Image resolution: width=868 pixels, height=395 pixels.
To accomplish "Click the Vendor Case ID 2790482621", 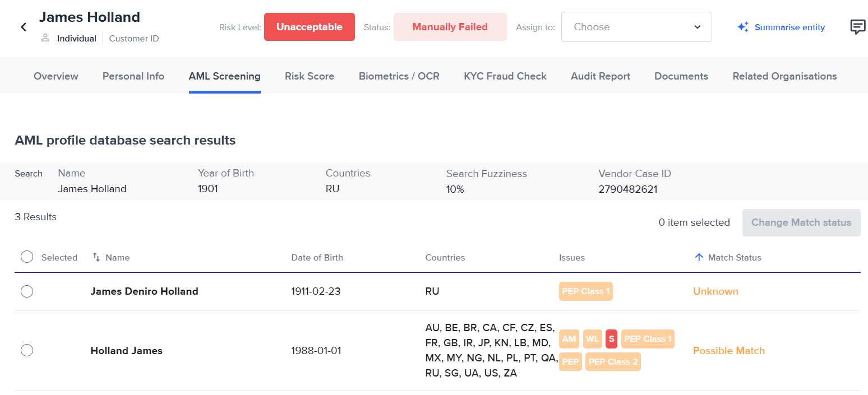I will point(628,189).
